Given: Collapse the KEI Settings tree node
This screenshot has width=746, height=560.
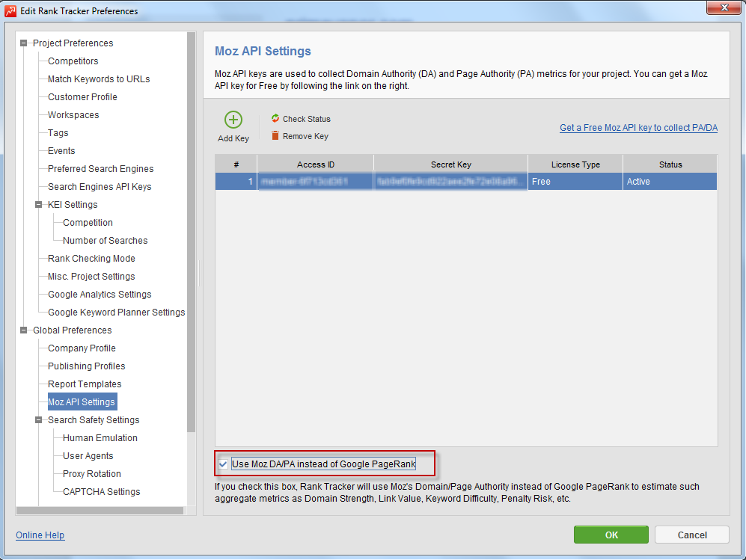Looking at the screenshot, I should (39, 205).
